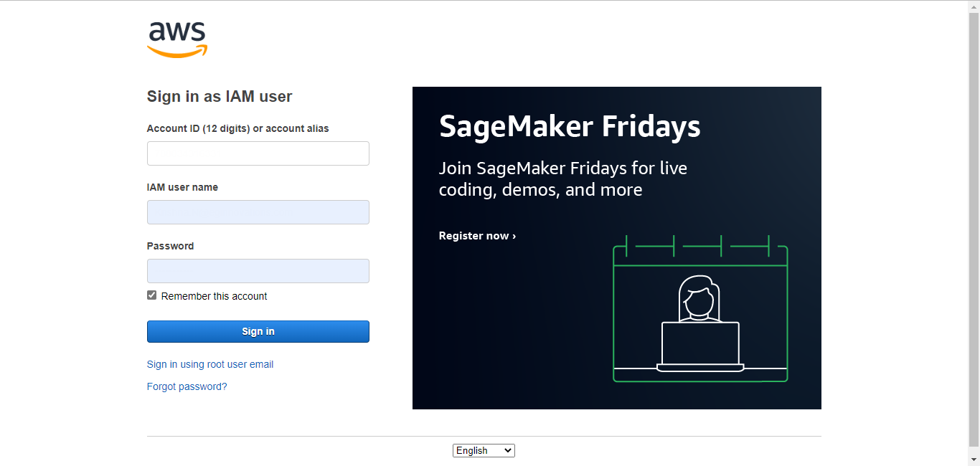This screenshot has width=980, height=466.
Task: Click into the IAM user name field
Action: [x=258, y=212]
